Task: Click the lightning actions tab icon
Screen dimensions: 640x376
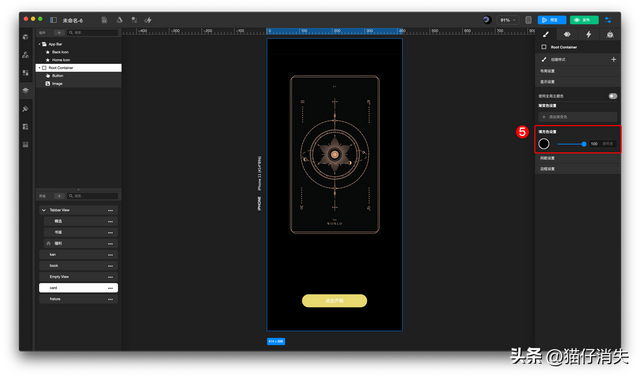Action: click(589, 34)
